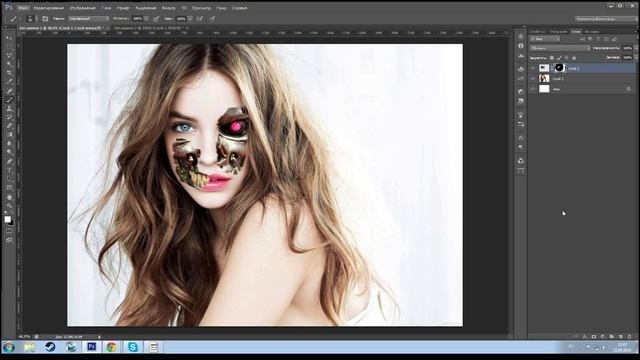Select the Move tool

click(9, 38)
